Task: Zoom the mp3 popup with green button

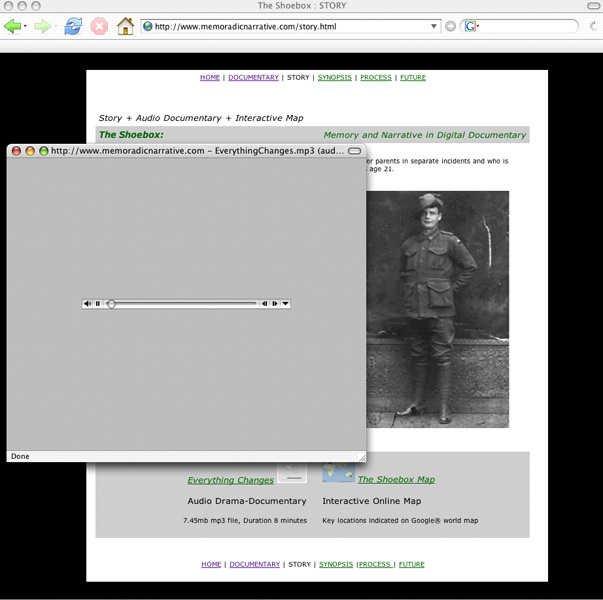Action: point(44,151)
